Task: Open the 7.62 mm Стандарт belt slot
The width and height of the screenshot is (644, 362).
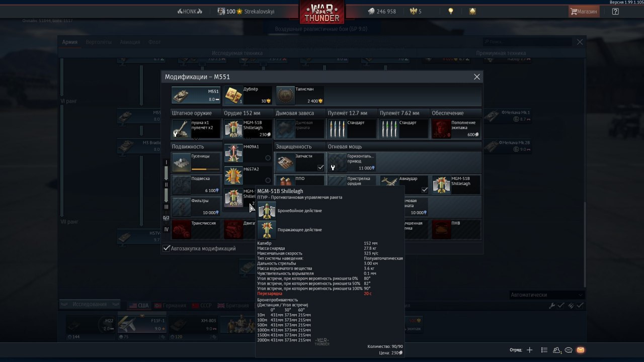Action: [404, 129]
